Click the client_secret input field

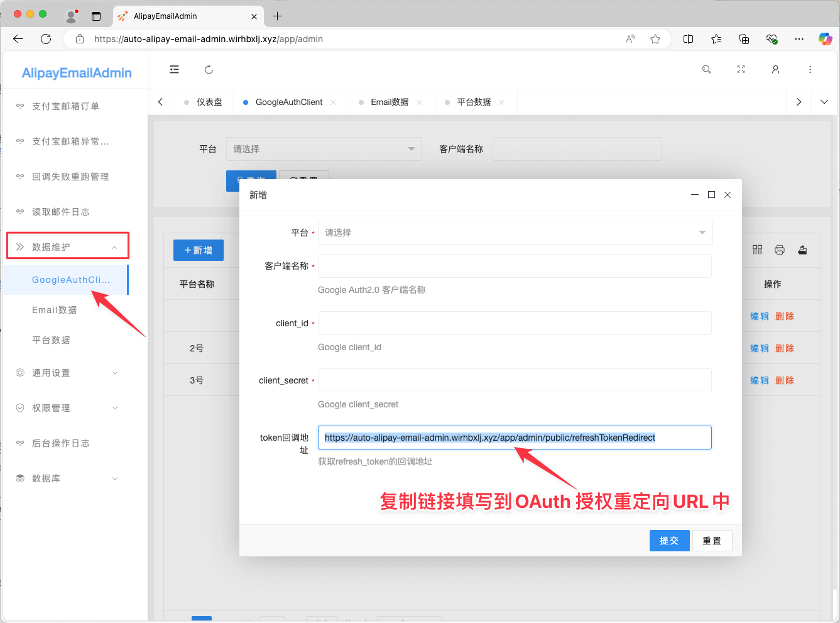[515, 380]
